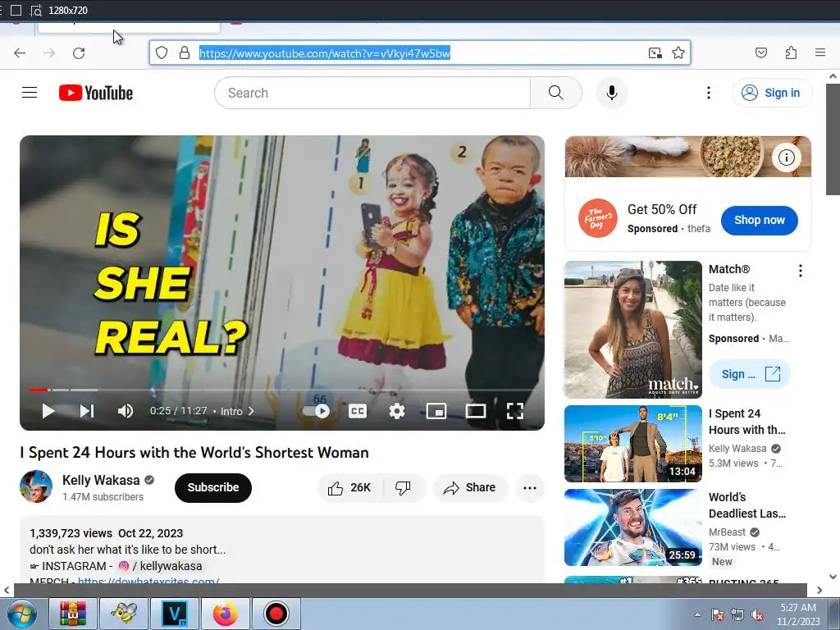
Task: Click the magnifier search button
Action: [556, 93]
